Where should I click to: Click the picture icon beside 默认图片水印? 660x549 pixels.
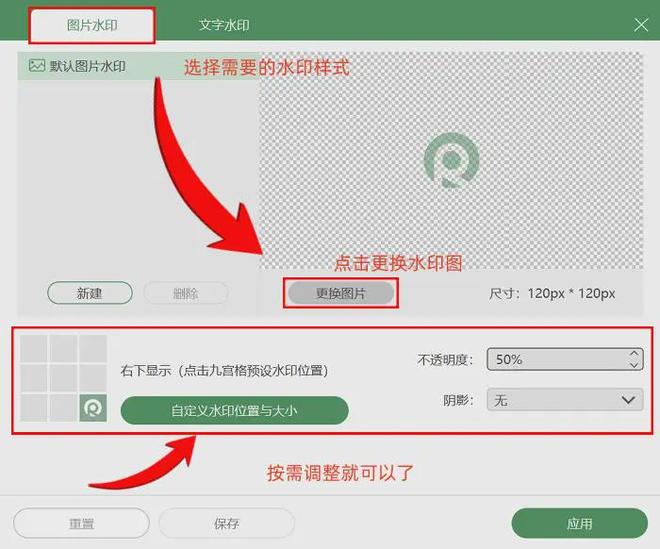(37, 65)
